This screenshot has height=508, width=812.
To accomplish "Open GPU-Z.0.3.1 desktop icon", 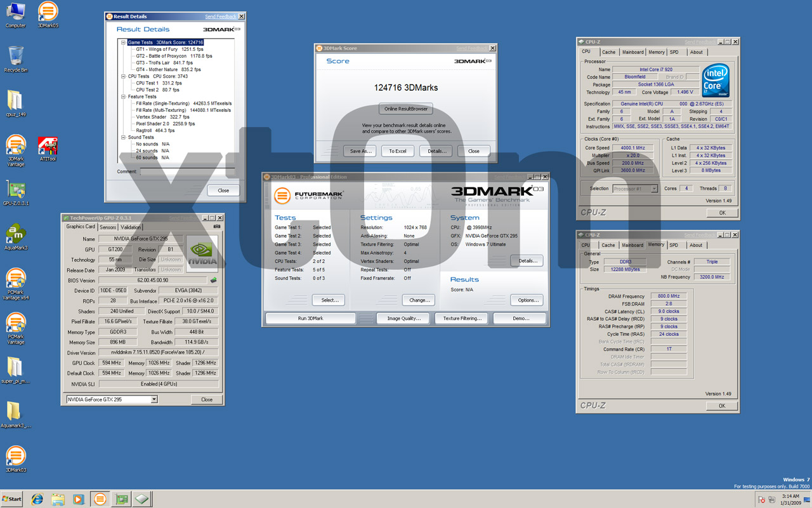I will click(x=15, y=193).
